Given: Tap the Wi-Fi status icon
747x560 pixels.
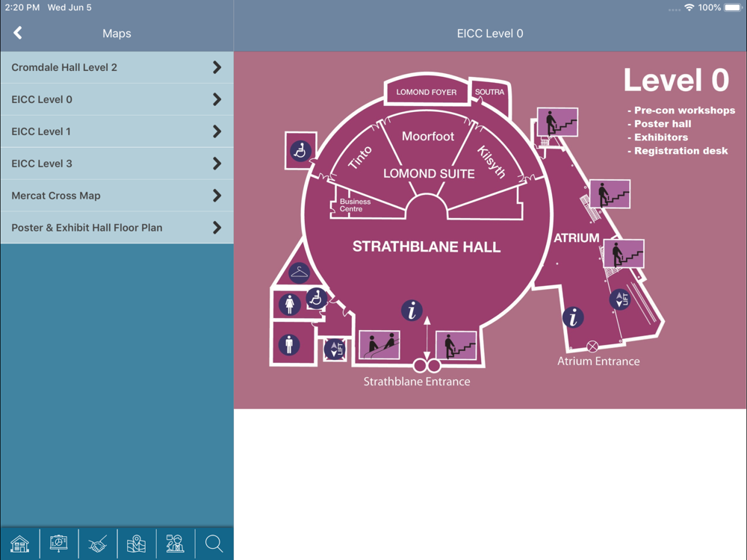Looking at the screenshot, I should [x=689, y=7].
